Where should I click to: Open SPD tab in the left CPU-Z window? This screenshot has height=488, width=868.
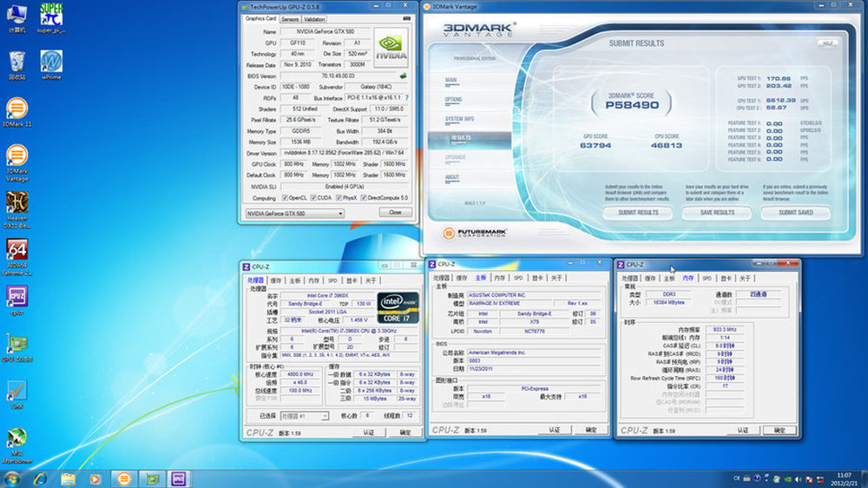click(x=332, y=280)
